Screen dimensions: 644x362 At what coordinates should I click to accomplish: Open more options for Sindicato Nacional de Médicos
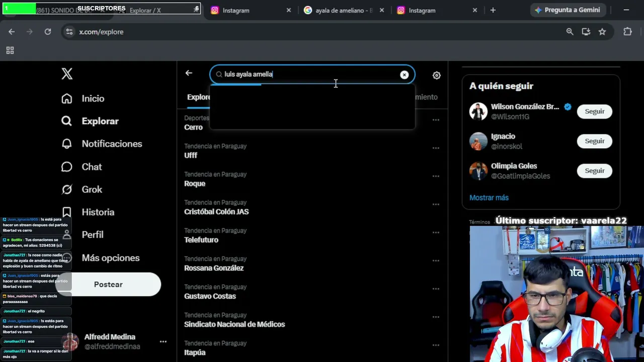coord(436,317)
